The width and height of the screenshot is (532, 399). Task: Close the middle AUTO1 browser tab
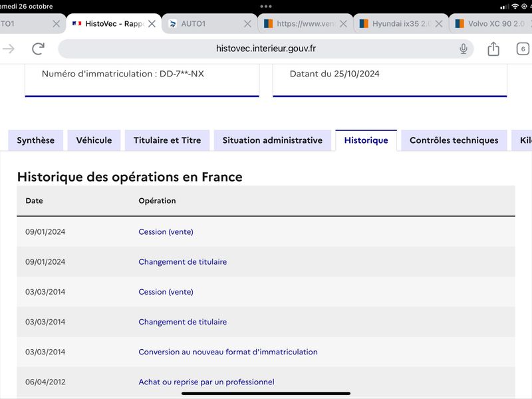coord(247,24)
